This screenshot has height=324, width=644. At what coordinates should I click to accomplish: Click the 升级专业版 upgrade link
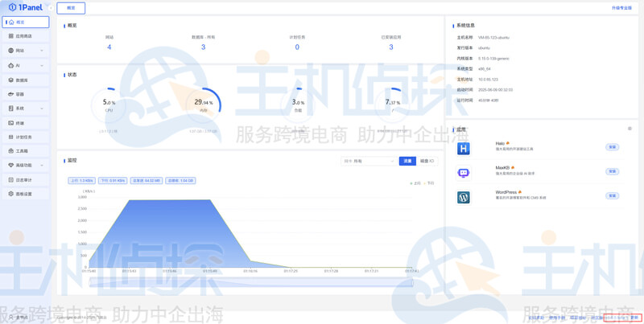tap(621, 8)
